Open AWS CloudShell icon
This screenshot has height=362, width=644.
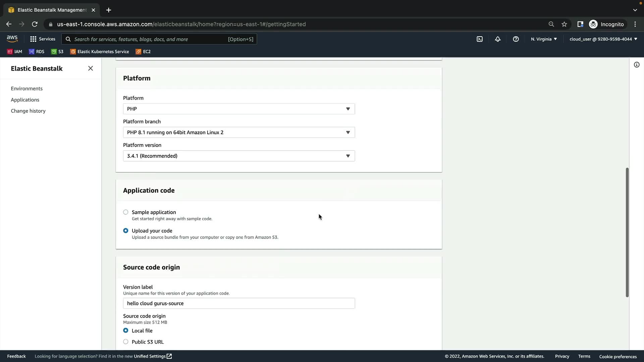click(480, 39)
